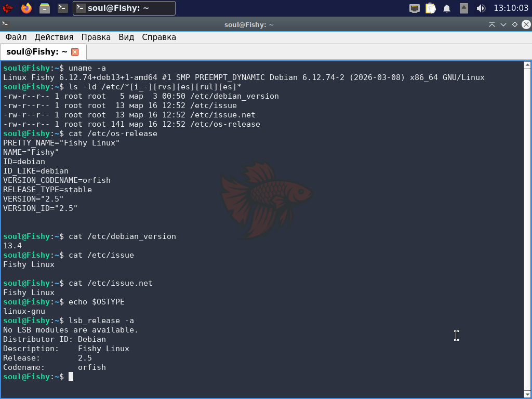
Task: Launch a new terminal from the panel
Action: point(63,8)
